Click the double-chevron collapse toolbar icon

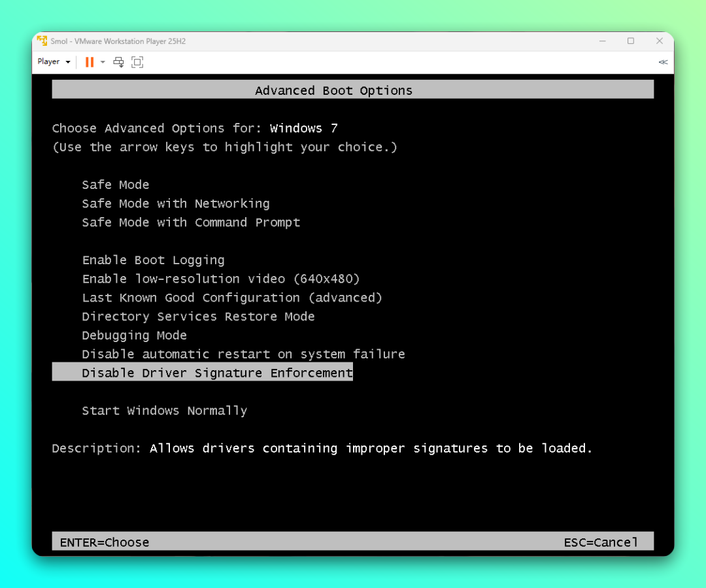pos(663,62)
